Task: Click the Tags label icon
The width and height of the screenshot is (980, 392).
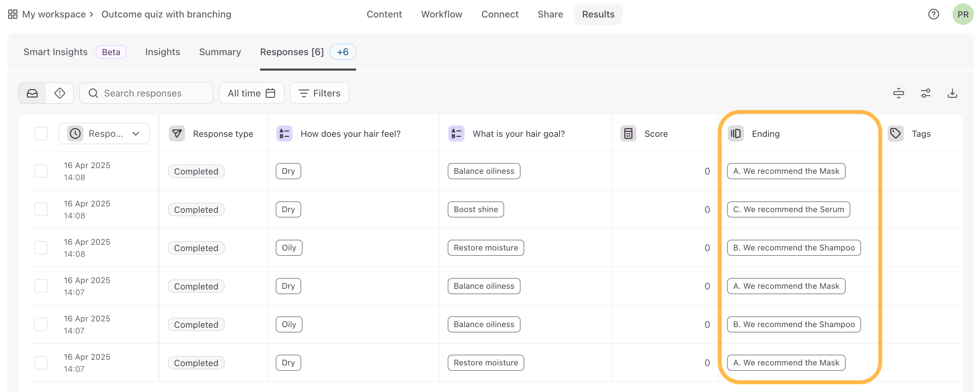Action: click(896, 133)
